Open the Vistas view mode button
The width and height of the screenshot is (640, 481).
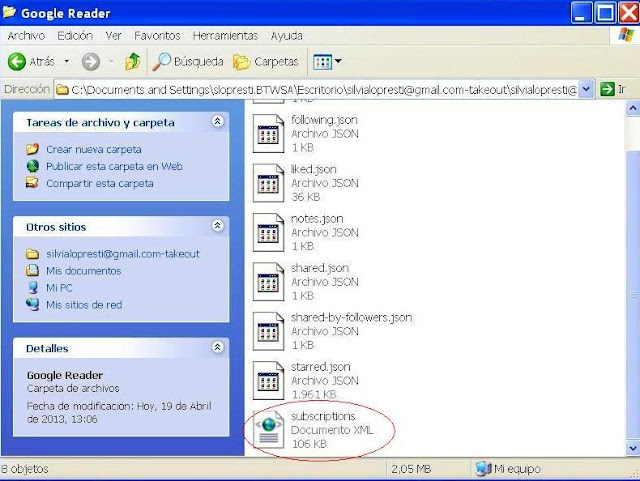(322, 62)
